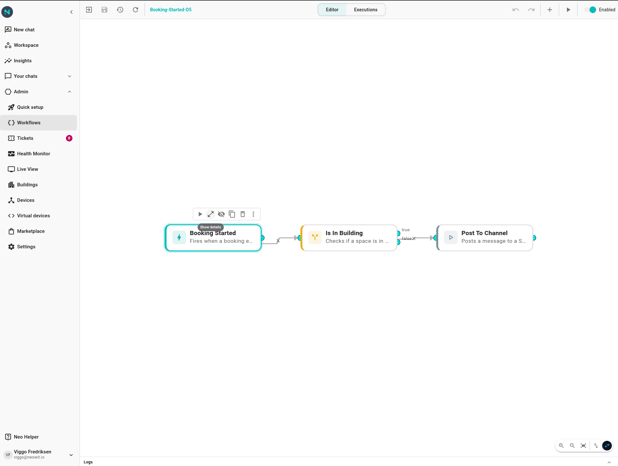Collapse the Admin section
The height and width of the screenshot is (466, 618).
coord(39,91)
